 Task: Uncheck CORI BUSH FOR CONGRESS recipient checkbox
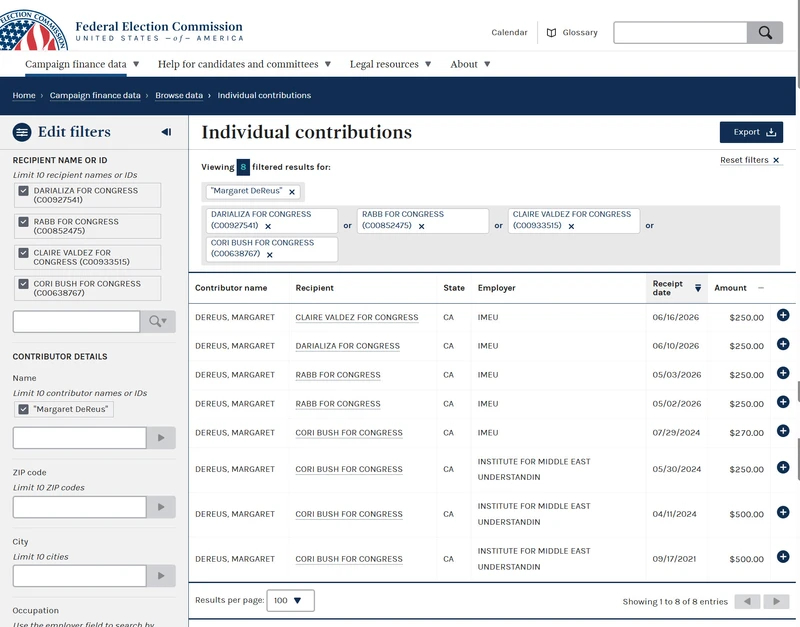23,284
